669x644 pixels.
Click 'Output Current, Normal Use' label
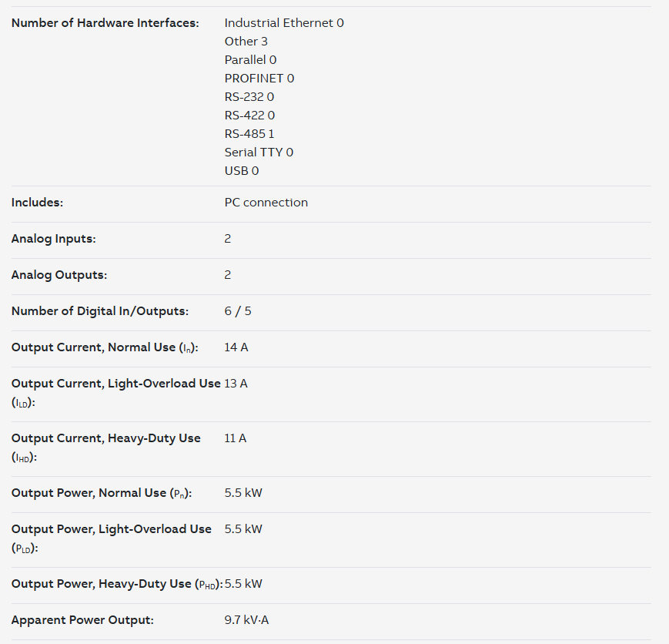coord(105,347)
